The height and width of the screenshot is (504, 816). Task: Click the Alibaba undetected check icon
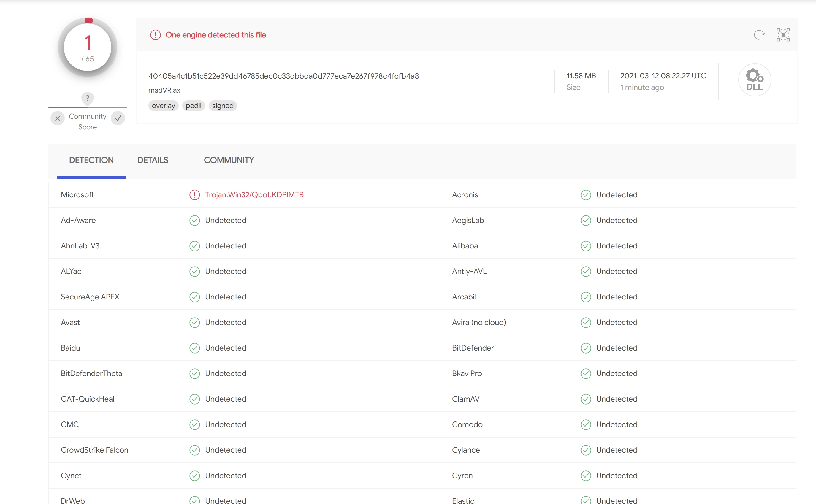(586, 246)
